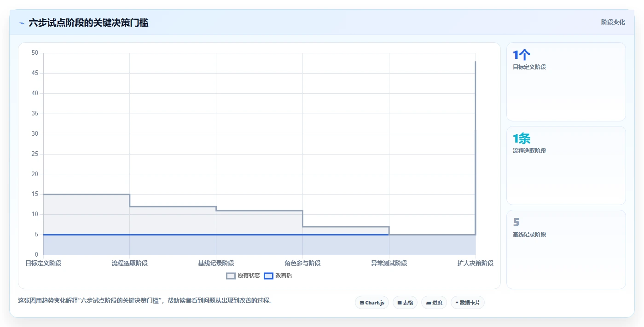Select the 数据卡片 tag chip
The width and height of the screenshot is (644, 327).
(x=468, y=303)
